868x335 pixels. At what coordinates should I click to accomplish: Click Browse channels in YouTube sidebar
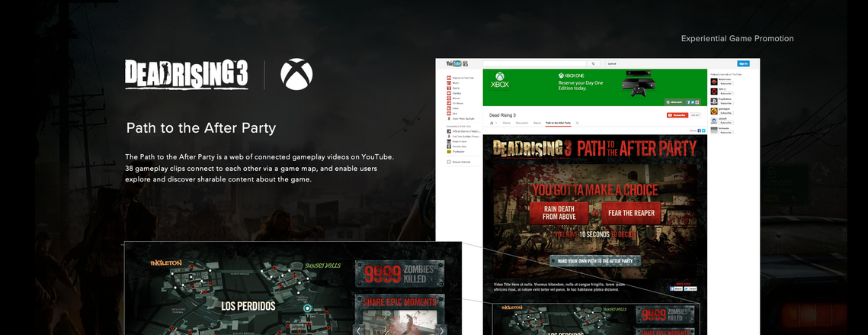click(458, 162)
